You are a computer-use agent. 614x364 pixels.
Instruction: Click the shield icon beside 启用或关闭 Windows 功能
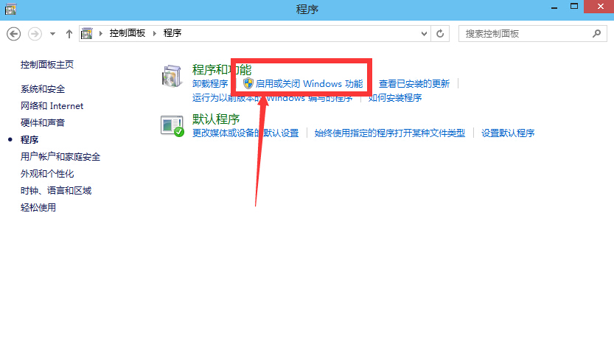(x=248, y=83)
